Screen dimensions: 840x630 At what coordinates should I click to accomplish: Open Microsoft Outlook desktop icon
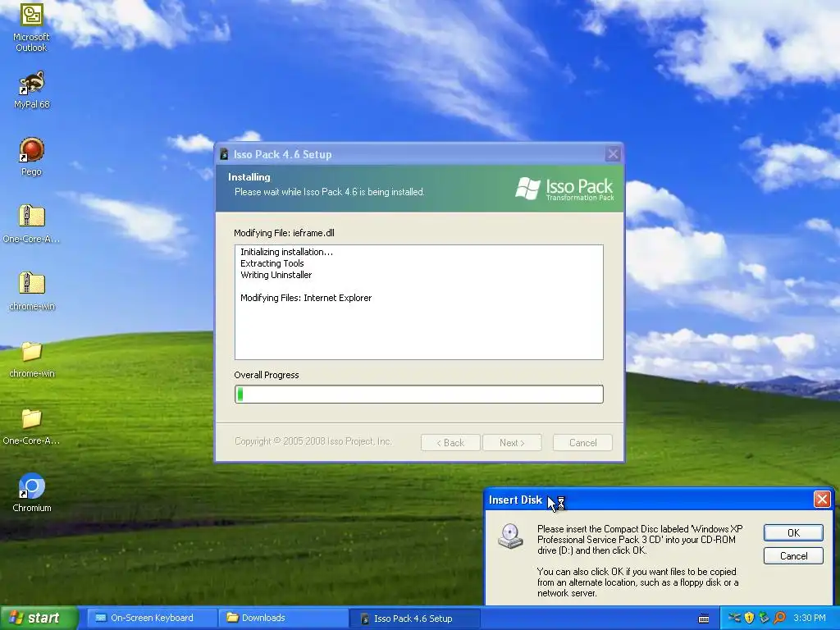pyautogui.click(x=31, y=27)
